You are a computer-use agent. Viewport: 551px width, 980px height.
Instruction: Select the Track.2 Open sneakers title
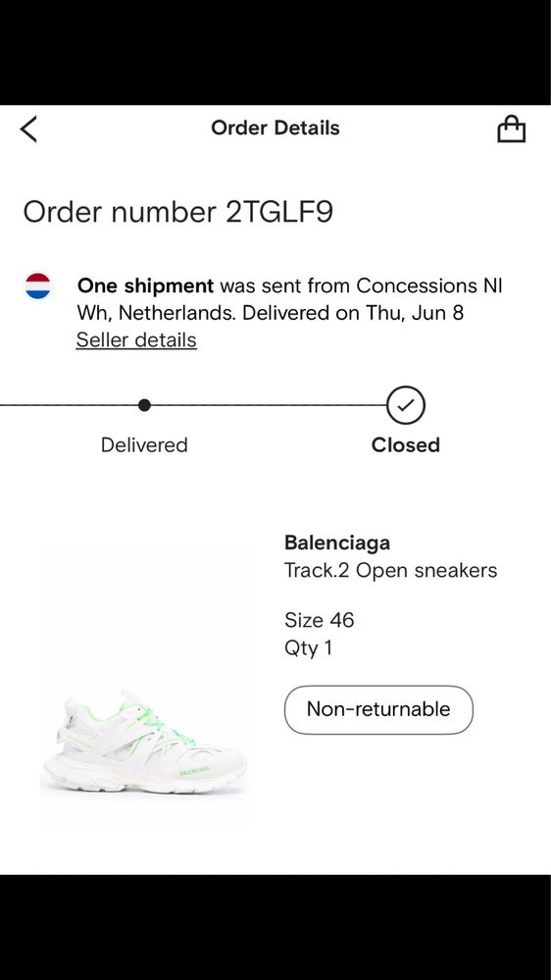click(391, 570)
